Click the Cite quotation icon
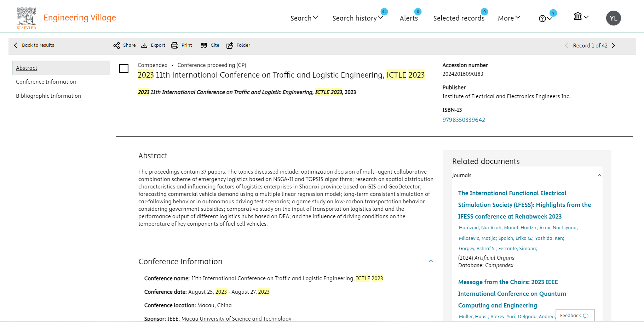Image resolution: width=644 pixels, height=322 pixels. click(204, 45)
